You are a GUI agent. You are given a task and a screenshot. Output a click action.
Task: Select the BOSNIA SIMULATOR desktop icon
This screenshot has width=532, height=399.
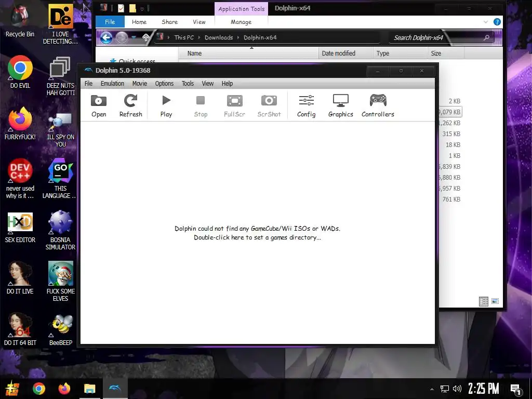(x=60, y=230)
